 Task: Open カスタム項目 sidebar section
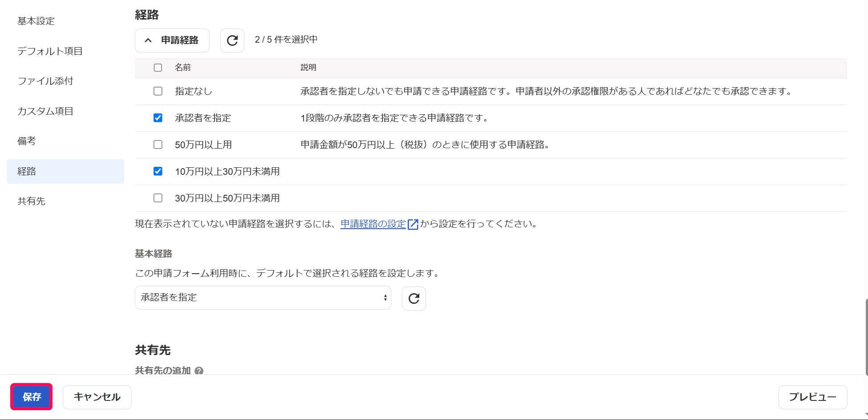45,111
